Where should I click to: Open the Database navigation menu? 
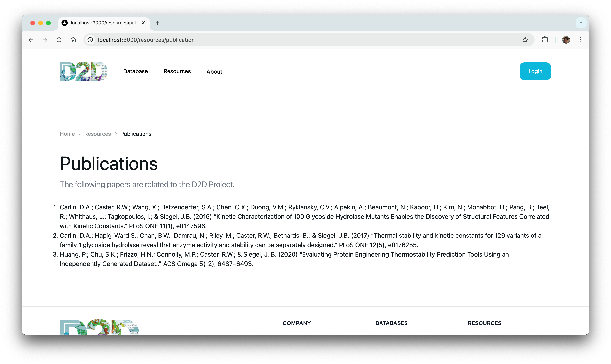135,71
